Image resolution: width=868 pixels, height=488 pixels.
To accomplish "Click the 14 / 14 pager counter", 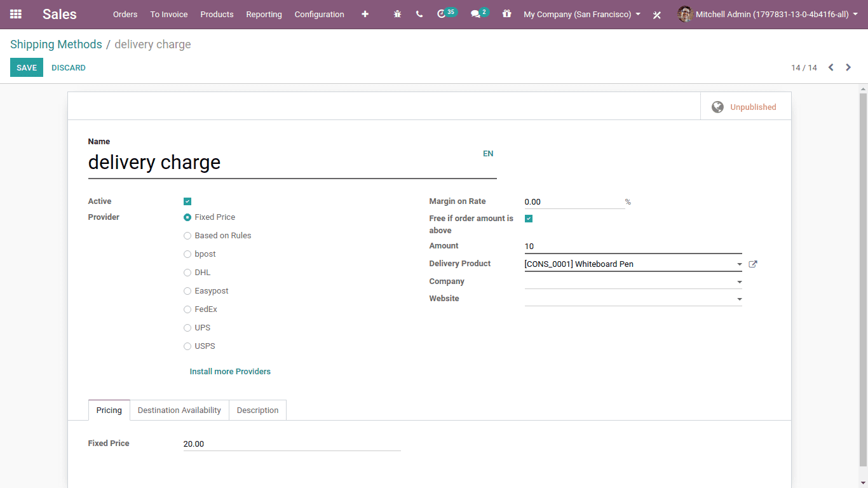I will tap(804, 67).
